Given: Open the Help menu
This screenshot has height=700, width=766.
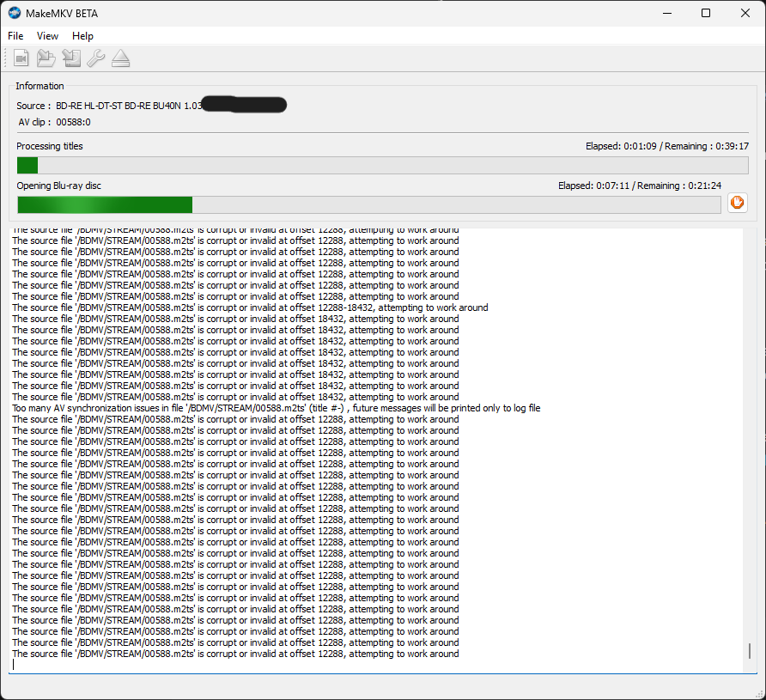Looking at the screenshot, I should 82,36.
